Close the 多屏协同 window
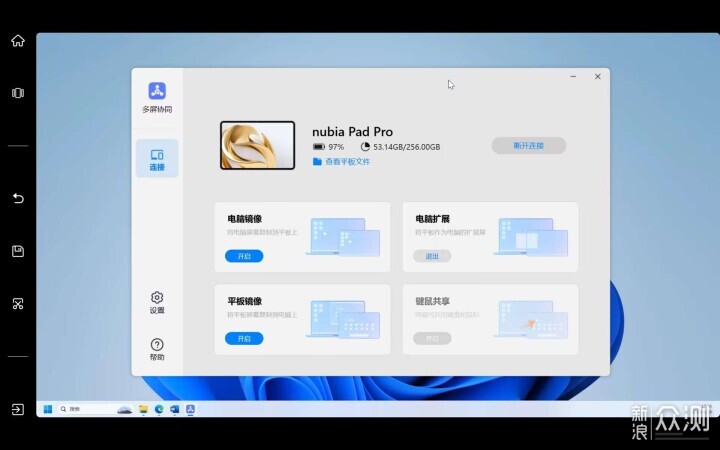 click(x=598, y=77)
